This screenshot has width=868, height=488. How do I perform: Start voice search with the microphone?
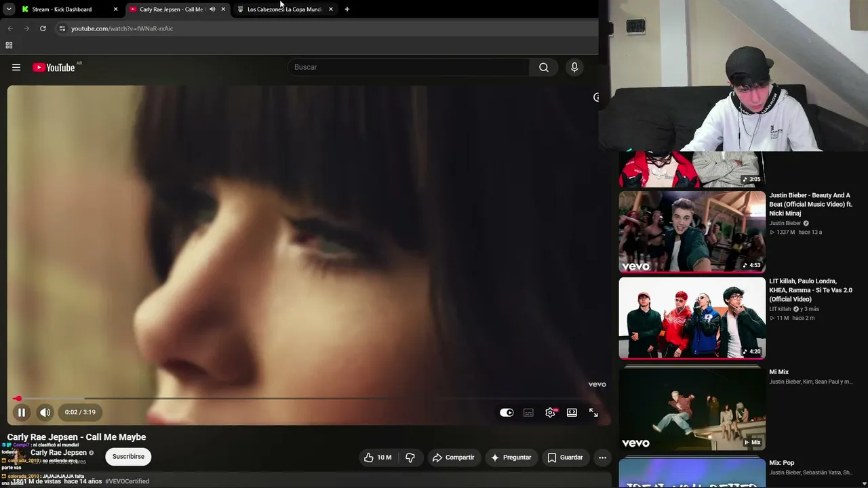(574, 67)
